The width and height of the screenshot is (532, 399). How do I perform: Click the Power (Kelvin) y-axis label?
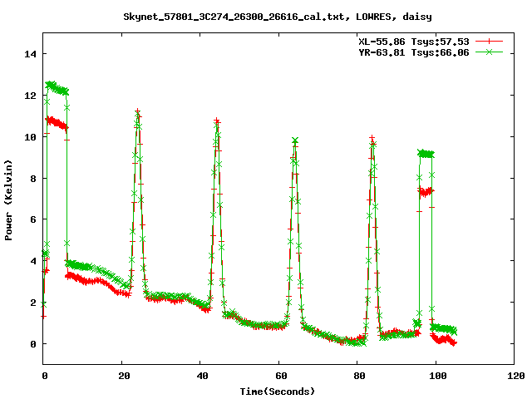click(8, 200)
